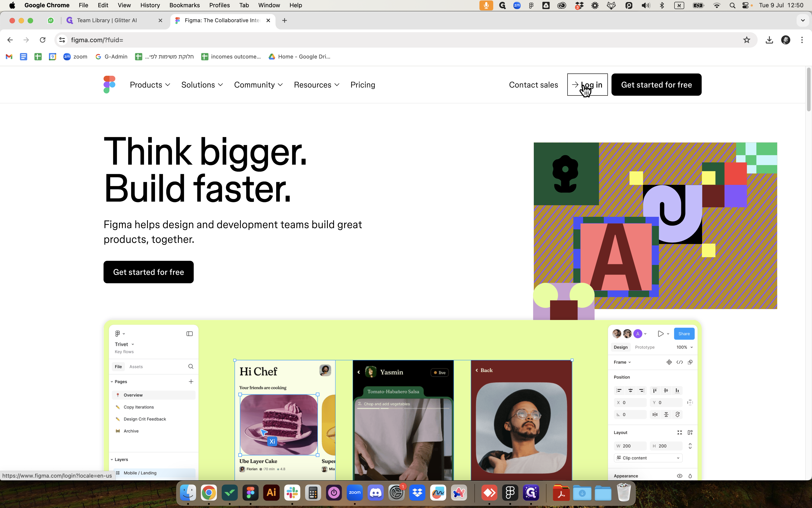The width and height of the screenshot is (812, 508).
Task: Open Gmail bookmark icon
Action: click(9, 57)
